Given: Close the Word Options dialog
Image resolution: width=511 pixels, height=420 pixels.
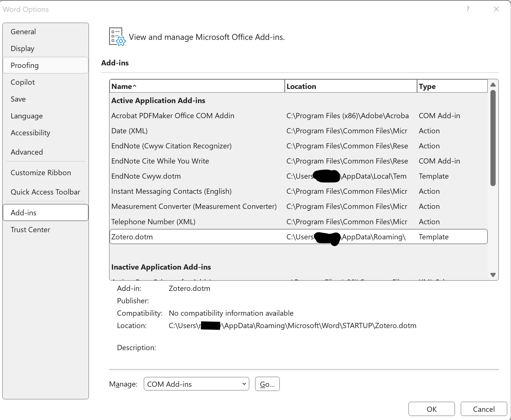Looking at the screenshot, I should pos(496,9).
